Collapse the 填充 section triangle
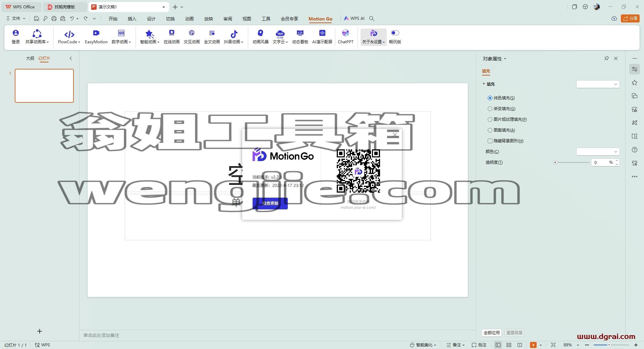This screenshot has width=644, height=349. [484, 84]
